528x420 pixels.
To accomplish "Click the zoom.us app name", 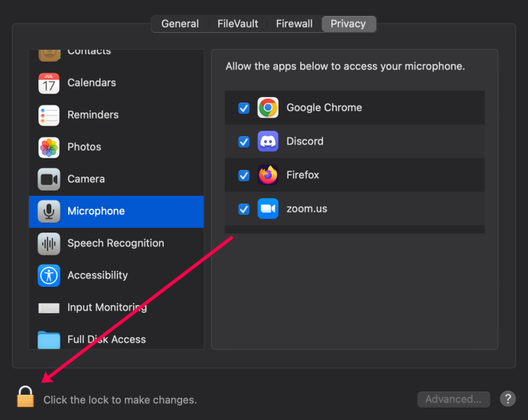I will [307, 209].
